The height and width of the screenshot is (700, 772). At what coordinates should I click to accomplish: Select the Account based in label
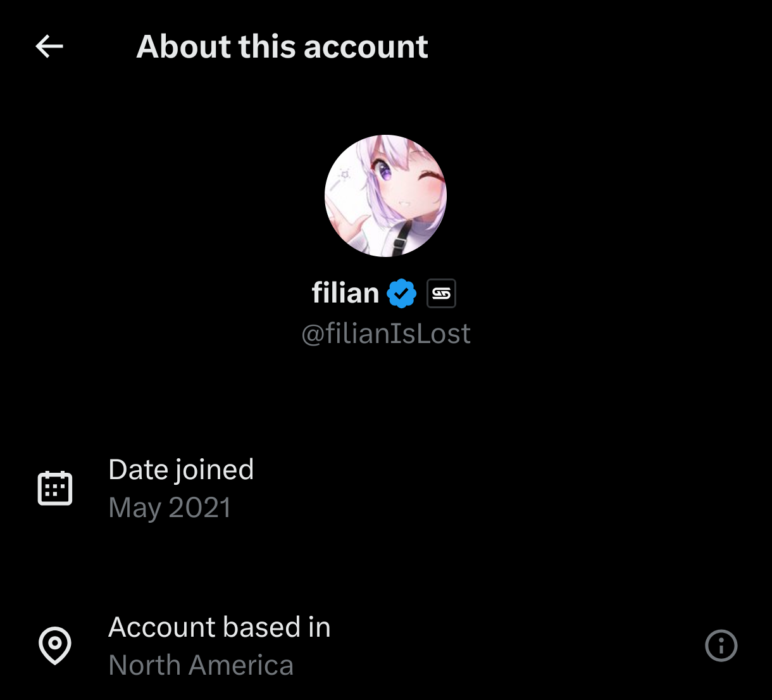coord(220,627)
